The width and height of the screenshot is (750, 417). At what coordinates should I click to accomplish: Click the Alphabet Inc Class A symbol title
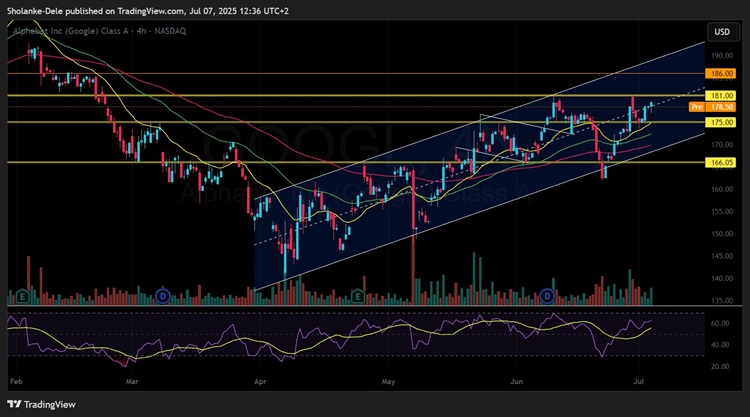pyautogui.click(x=99, y=31)
